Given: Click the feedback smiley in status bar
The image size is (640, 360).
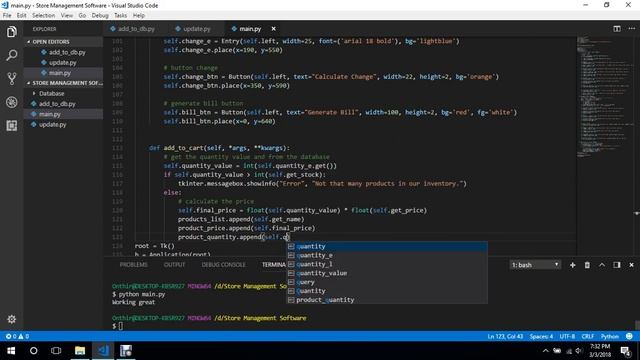Looking at the screenshot, I should (629, 336).
